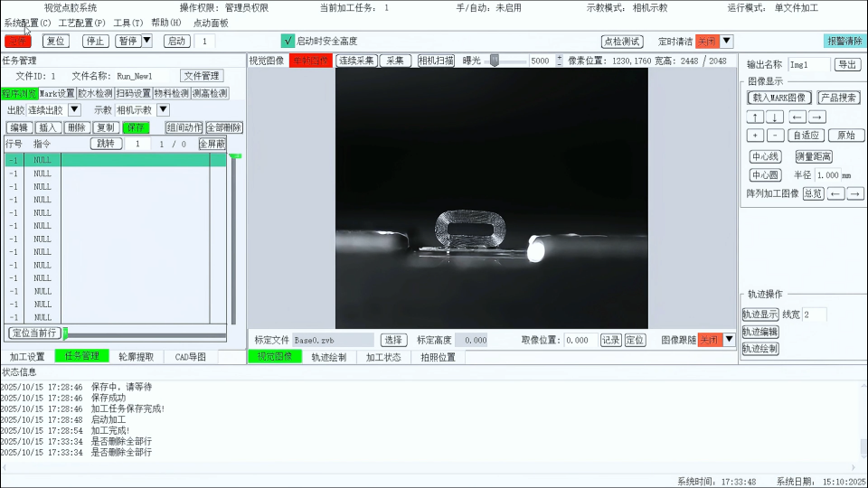The height and width of the screenshot is (488, 868).
Task: Click 停止 stop button
Action: click(x=95, y=41)
